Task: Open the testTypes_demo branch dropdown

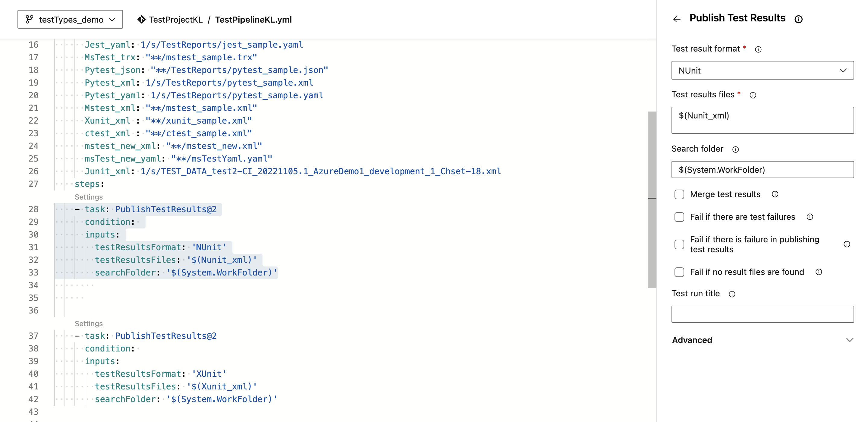Action: click(x=70, y=19)
